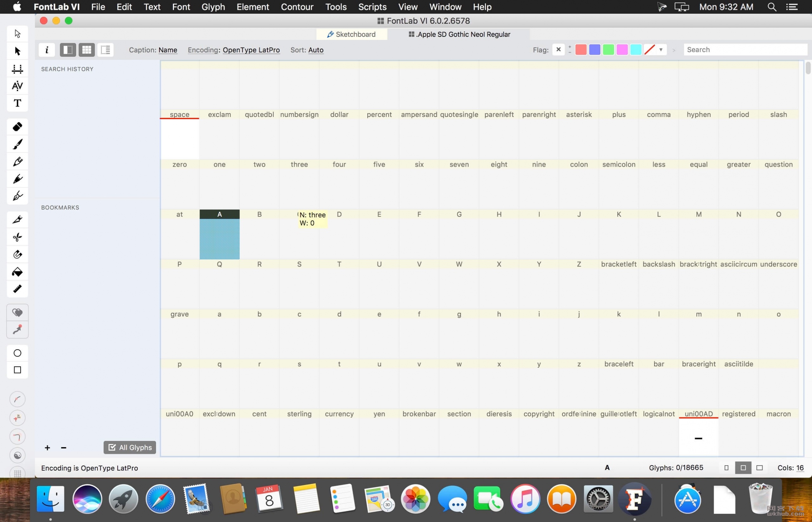Open Cols 16 column count dropdown

point(800,468)
